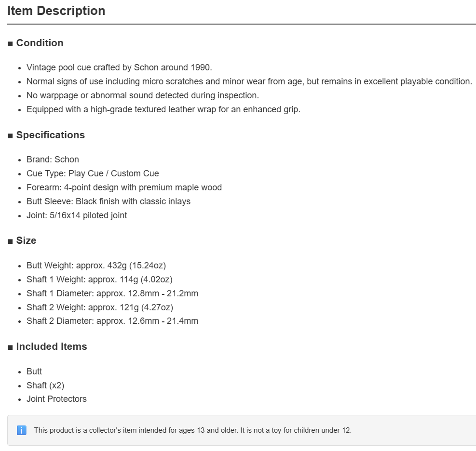
Task: Click the square bullet before Included Items
Action: tap(10, 347)
